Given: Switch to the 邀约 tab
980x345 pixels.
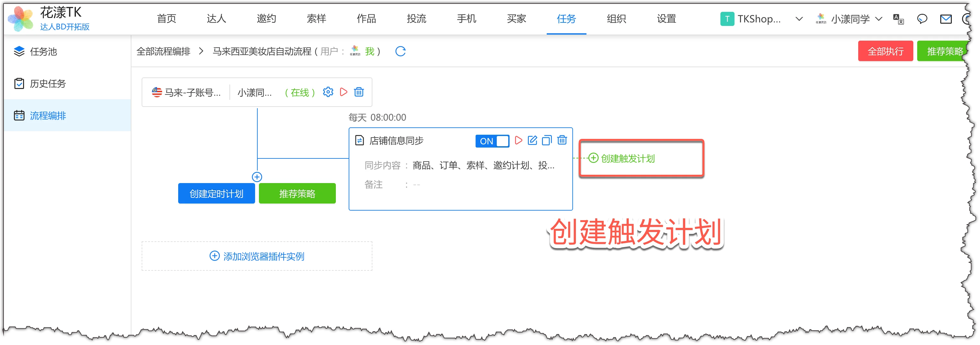Looking at the screenshot, I should (266, 19).
